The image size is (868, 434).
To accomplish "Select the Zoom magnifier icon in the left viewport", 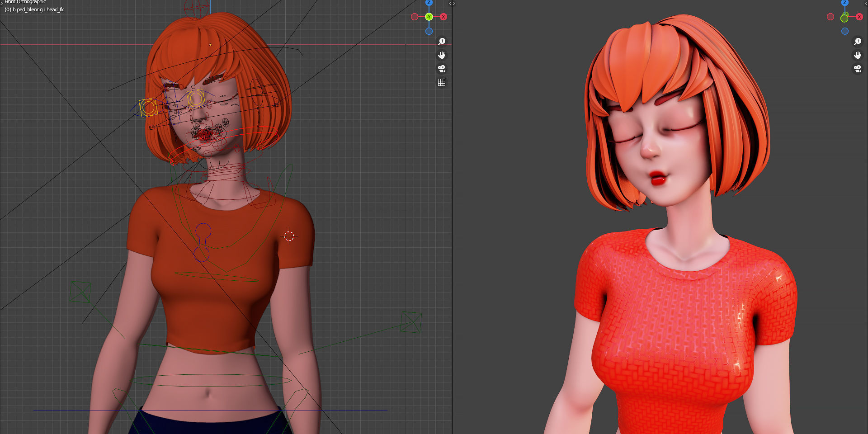I will click(x=442, y=41).
